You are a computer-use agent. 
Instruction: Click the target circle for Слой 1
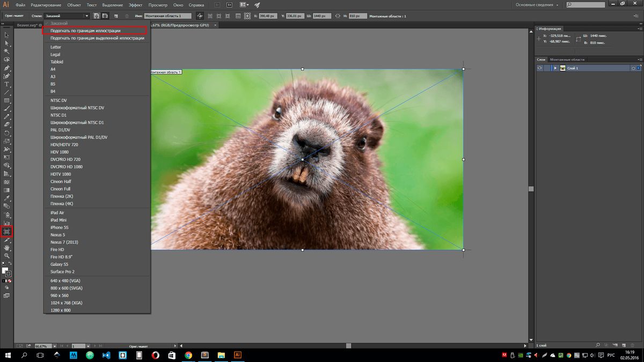[x=633, y=68]
